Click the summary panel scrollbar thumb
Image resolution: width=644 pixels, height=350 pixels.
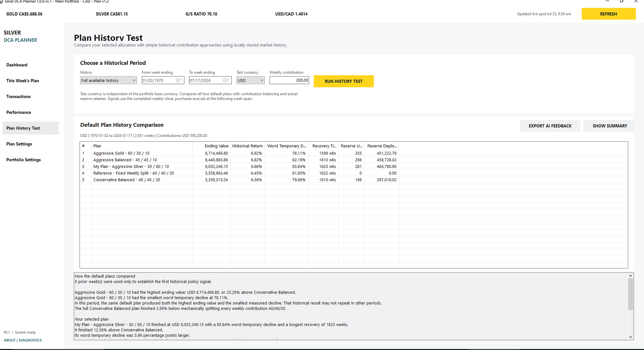630,294
